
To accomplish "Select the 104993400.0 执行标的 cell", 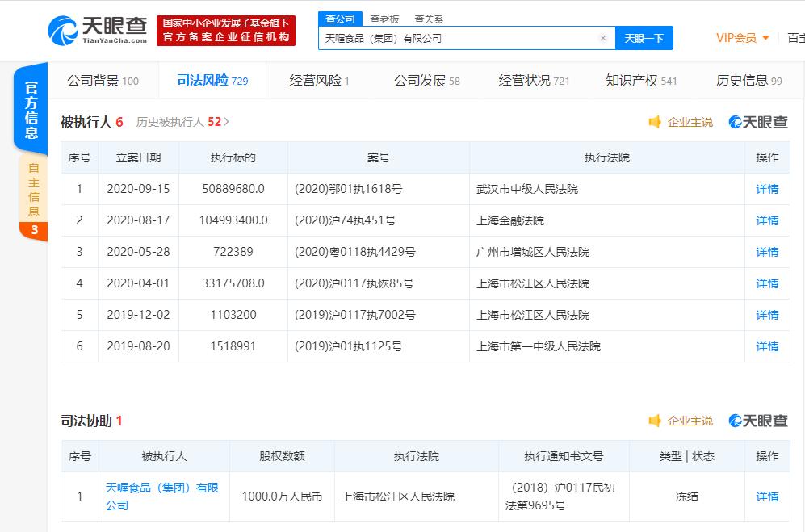I will [x=233, y=220].
